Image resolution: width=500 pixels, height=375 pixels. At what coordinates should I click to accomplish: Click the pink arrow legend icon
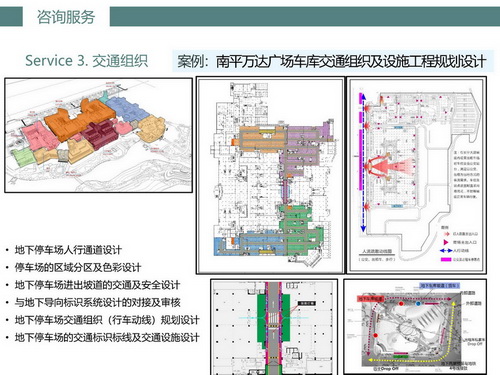point(446,234)
